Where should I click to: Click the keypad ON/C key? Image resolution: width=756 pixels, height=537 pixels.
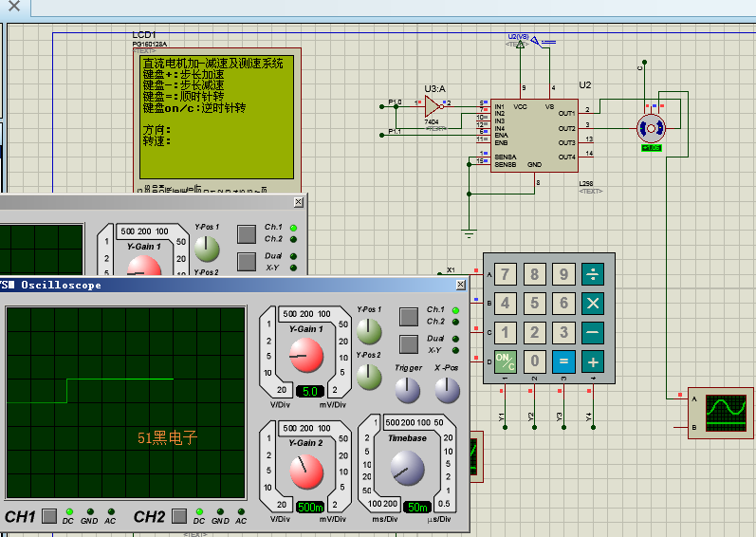pyautogui.click(x=505, y=361)
